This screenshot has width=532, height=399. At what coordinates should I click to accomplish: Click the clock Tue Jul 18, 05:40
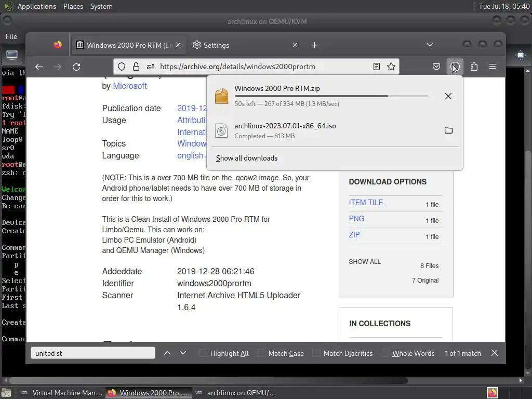pos(504,6)
